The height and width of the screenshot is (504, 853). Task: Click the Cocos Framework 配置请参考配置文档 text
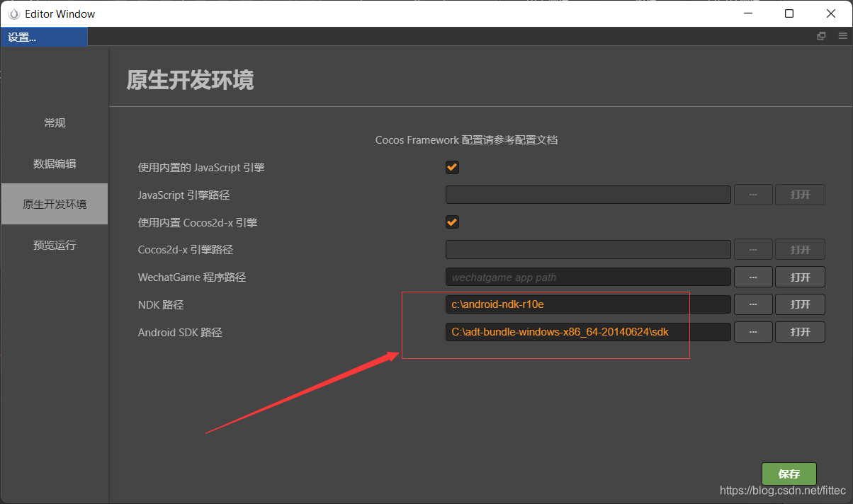point(466,140)
